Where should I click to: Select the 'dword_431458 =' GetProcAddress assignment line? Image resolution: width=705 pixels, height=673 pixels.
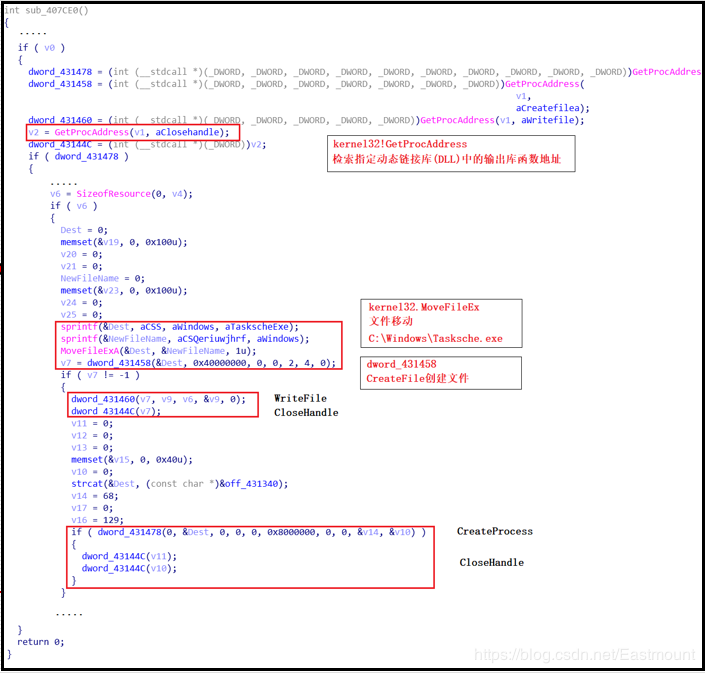coord(306,84)
